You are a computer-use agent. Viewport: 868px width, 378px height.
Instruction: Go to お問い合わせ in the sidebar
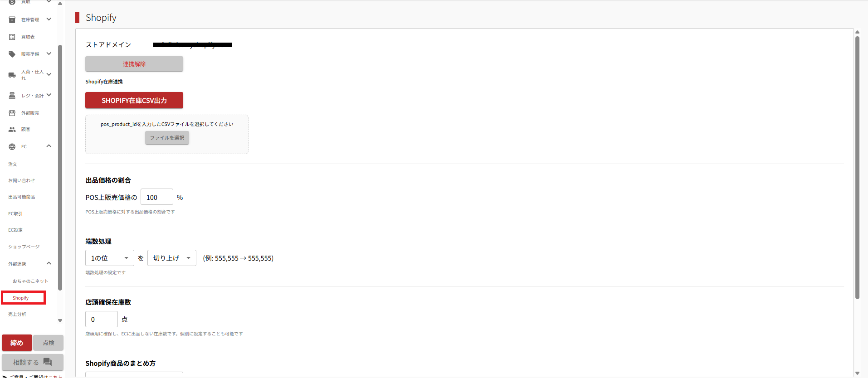[21, 180]
